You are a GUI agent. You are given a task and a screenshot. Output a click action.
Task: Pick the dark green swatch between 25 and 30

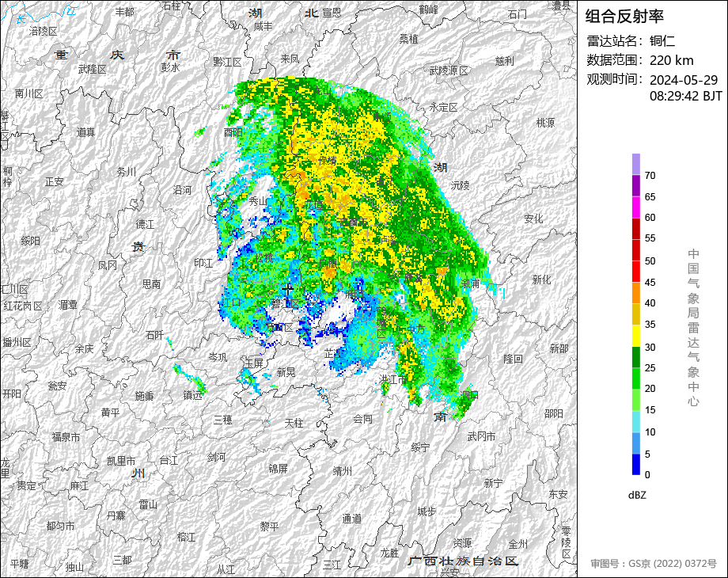tap(636, 357)
